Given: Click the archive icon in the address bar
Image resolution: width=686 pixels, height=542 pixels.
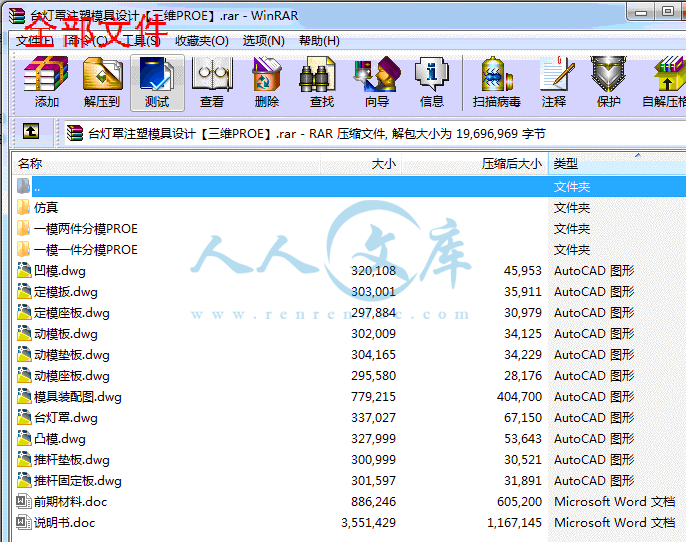Looking at the screenshot, I should tap(75, 133).
